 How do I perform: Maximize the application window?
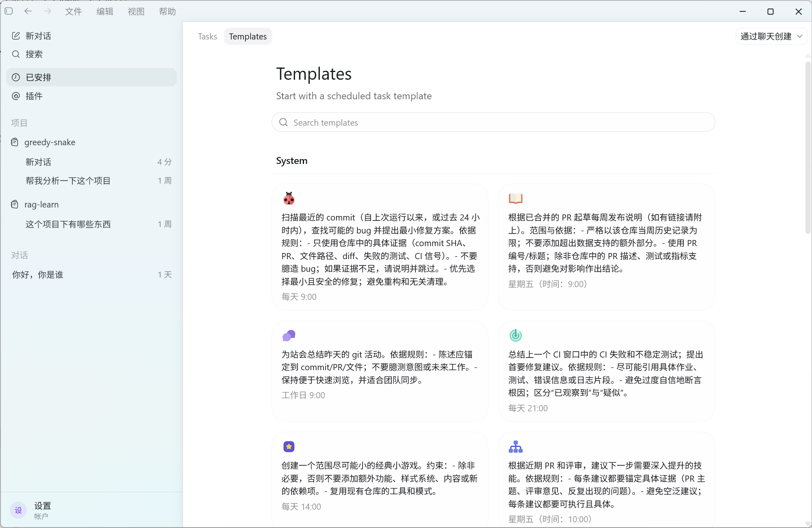pos(771,11)
